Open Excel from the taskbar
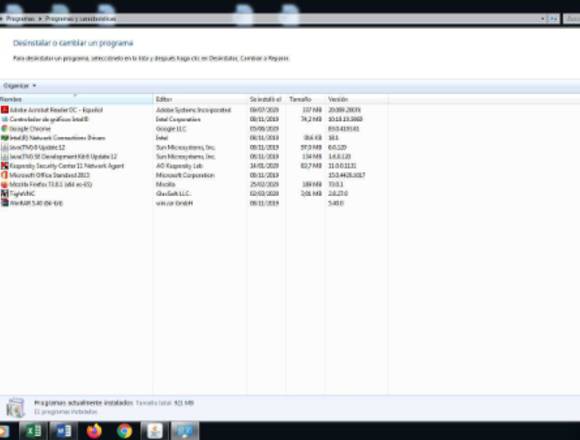Viewport: 580px width, 440px height. 33,431
